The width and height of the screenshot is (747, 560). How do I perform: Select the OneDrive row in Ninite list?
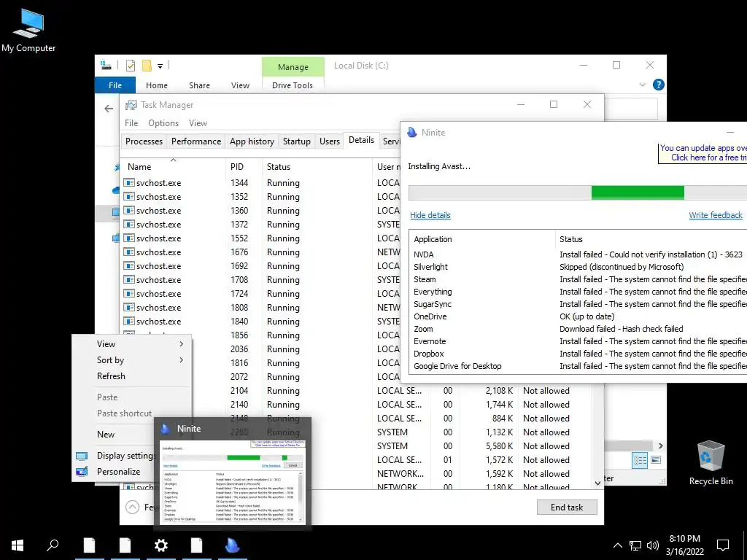coord(578,316)
